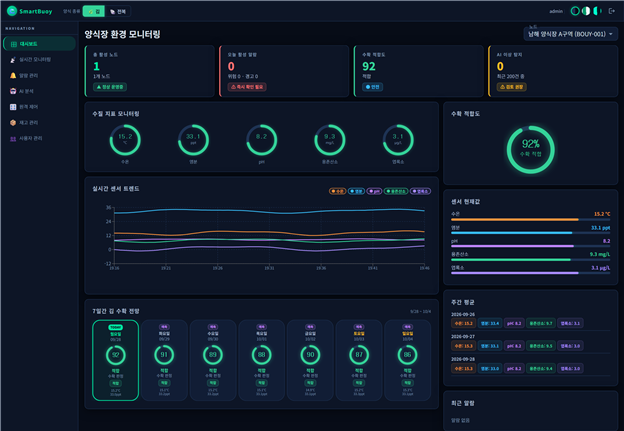
Task: Click the 양식장 환경 모니터링 page title
Action: coord(122,34)
